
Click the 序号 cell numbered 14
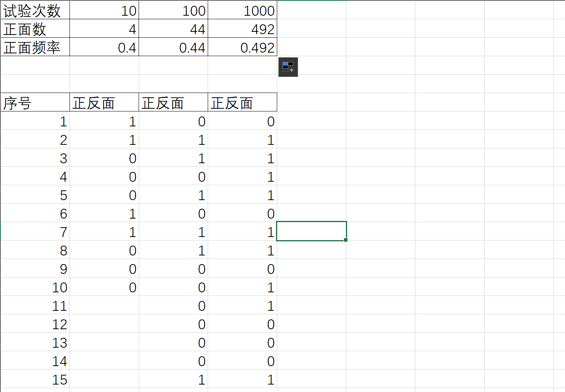pyautogui.click(x=35, y=360)
